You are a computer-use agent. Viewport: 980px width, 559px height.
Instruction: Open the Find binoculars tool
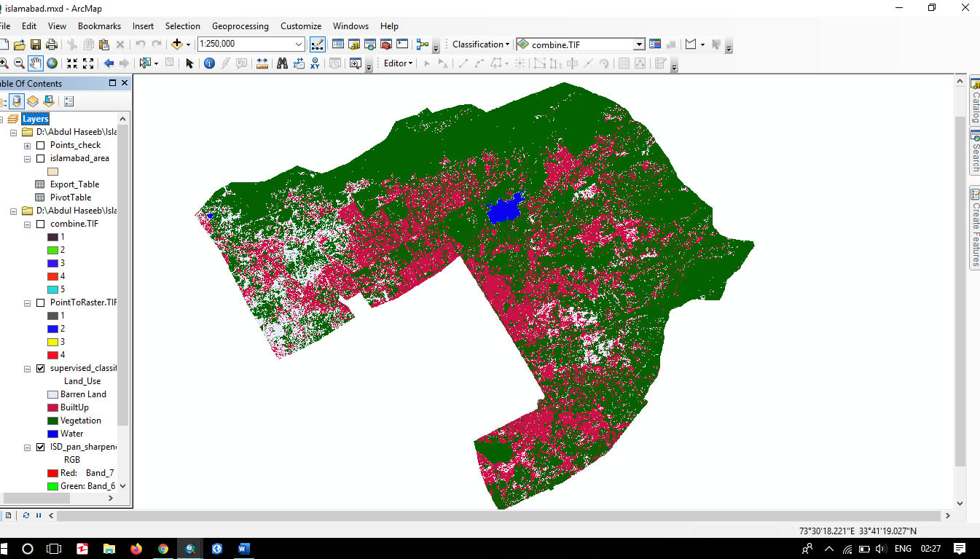click(281, 63)
